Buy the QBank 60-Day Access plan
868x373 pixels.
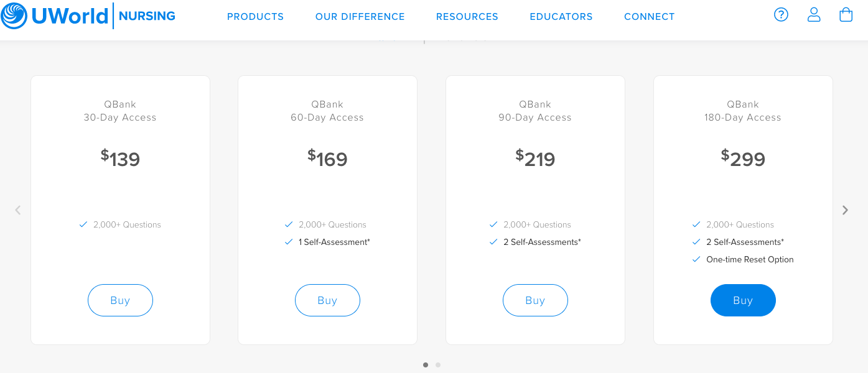click(x=327, y=300)
